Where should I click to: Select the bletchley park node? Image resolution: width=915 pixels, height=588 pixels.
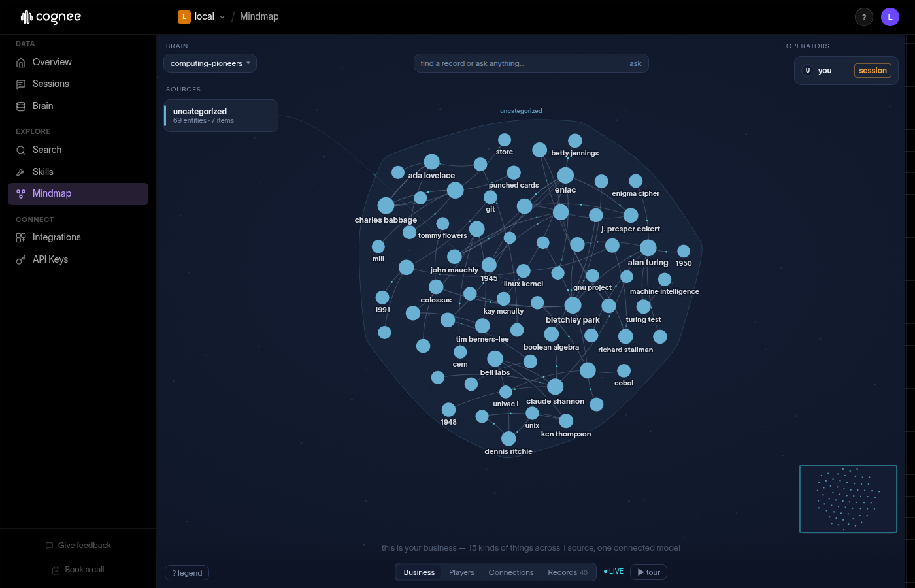tap(573, 305)
